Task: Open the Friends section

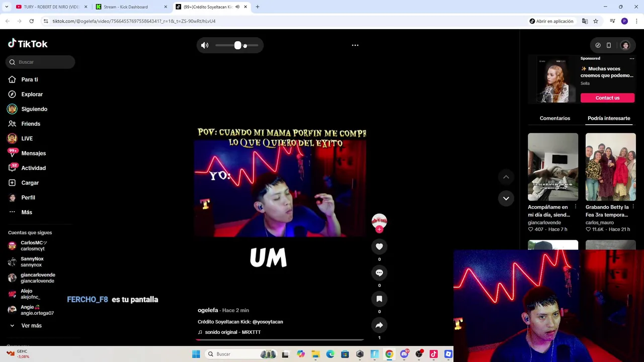Action: pyautogui.click(x=31, y=124)
